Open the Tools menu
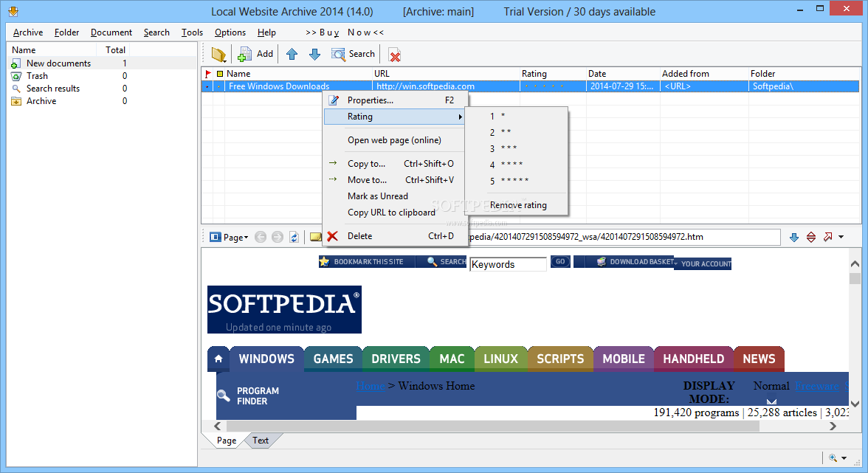The width and height of the screenshot is (868, 473). point(192,32)
